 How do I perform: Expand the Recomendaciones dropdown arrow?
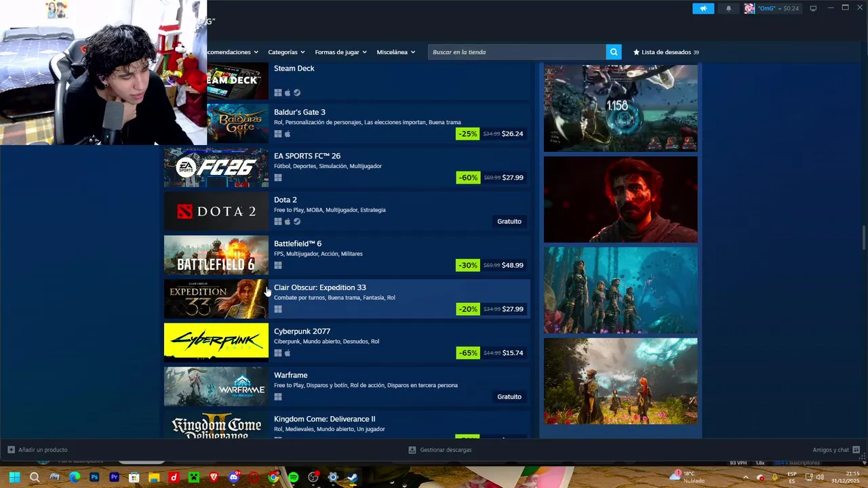(256, 52)
